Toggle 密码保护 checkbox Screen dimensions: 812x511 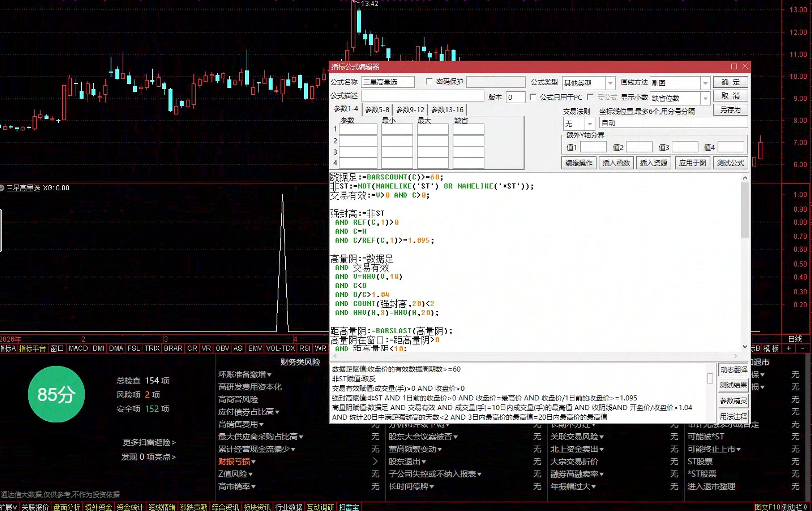(x=429, y=81)
